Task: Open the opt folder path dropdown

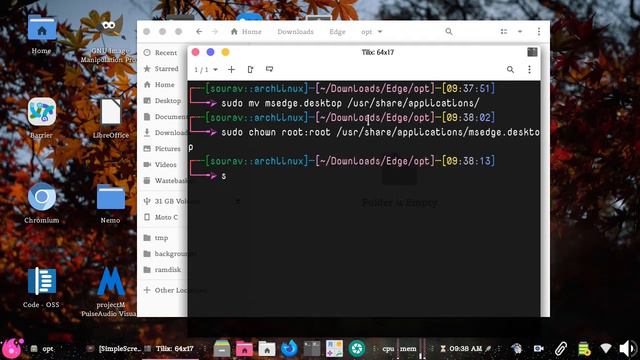Action: point(371,31)
